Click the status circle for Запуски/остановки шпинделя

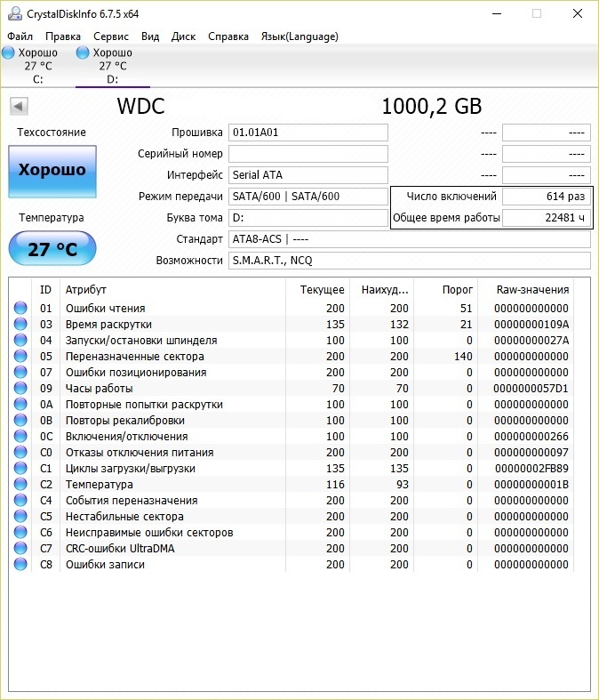(x=20, y=340)
